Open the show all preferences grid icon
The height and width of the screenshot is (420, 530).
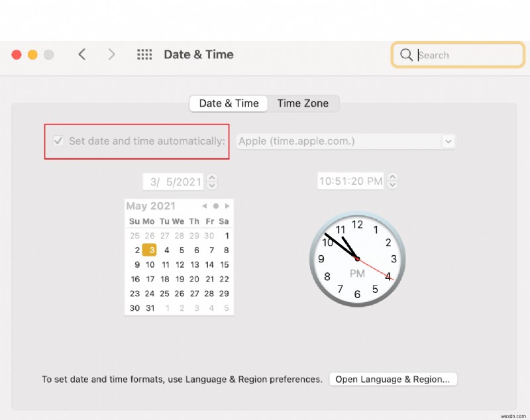(144, 54)
